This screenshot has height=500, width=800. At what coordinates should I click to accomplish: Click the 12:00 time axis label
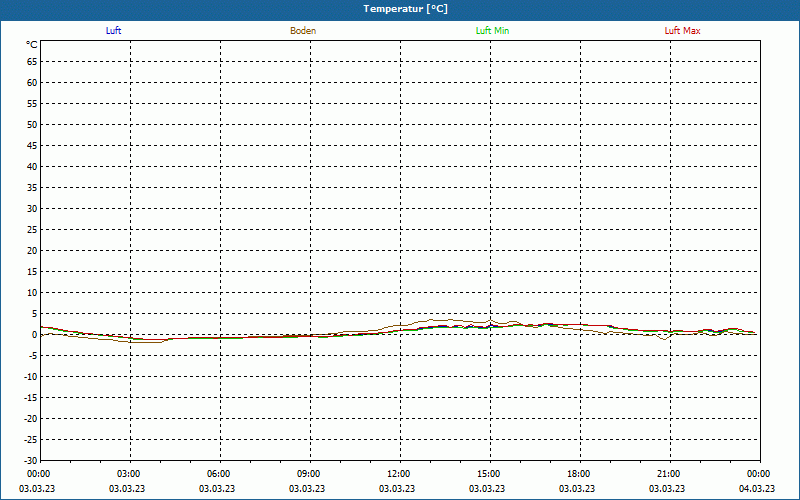click(398, 474)
